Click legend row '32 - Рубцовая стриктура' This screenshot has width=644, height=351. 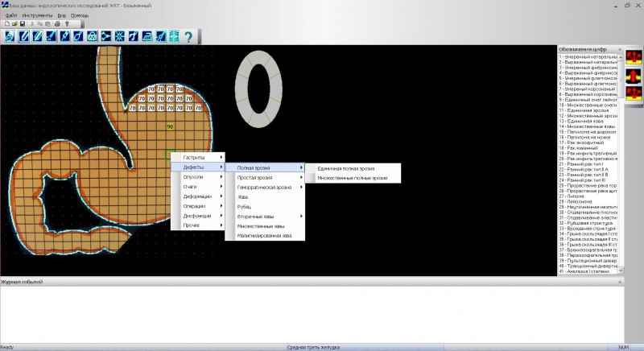(588, 223)
